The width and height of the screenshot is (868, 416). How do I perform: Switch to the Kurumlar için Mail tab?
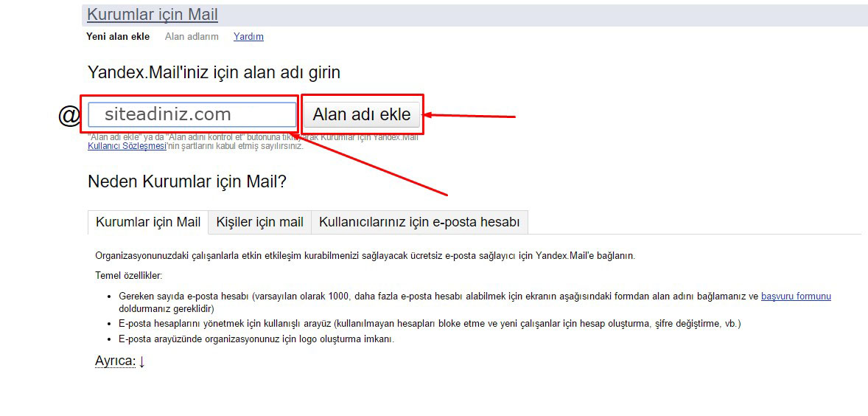tap(148, 222)
